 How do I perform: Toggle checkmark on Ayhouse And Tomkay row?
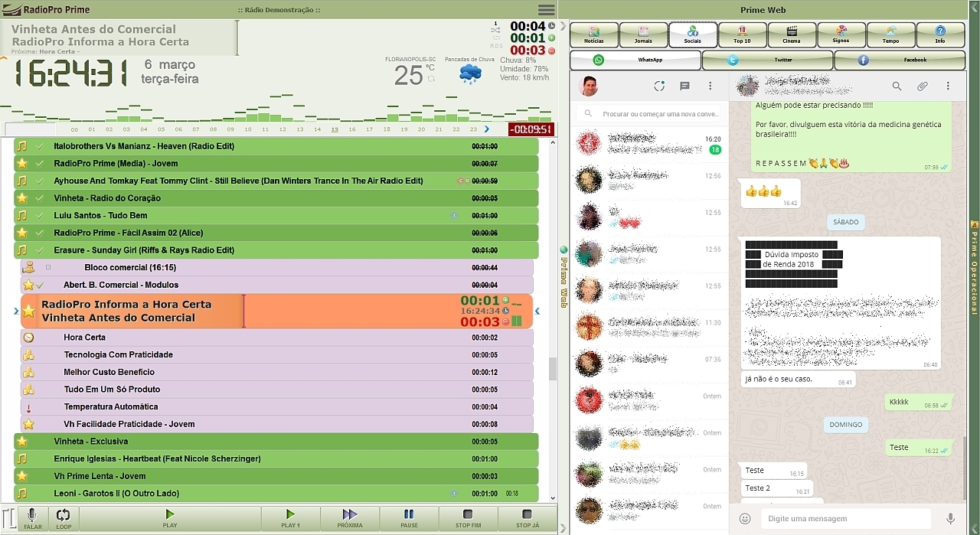coord(39,181)
